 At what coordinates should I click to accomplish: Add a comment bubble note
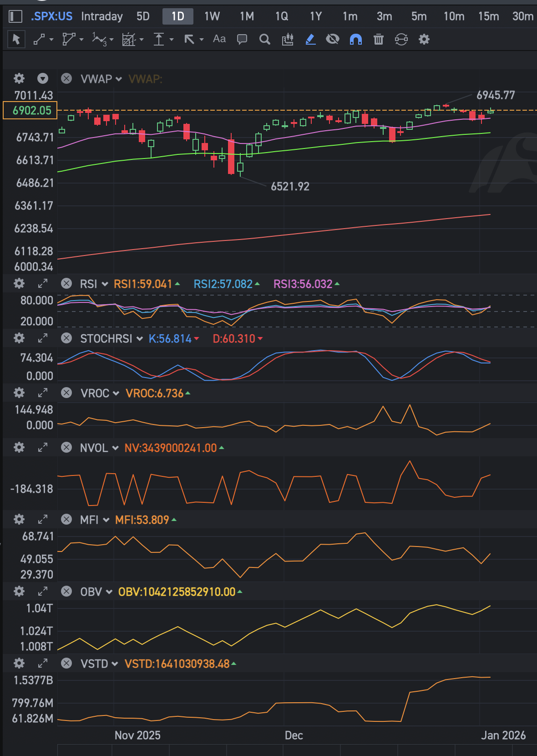click(x=242, y=40)
